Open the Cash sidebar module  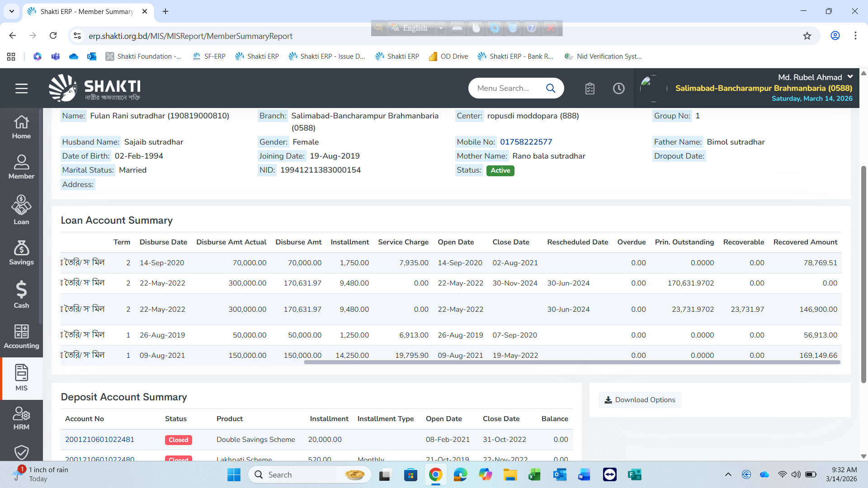pos(21,295)
